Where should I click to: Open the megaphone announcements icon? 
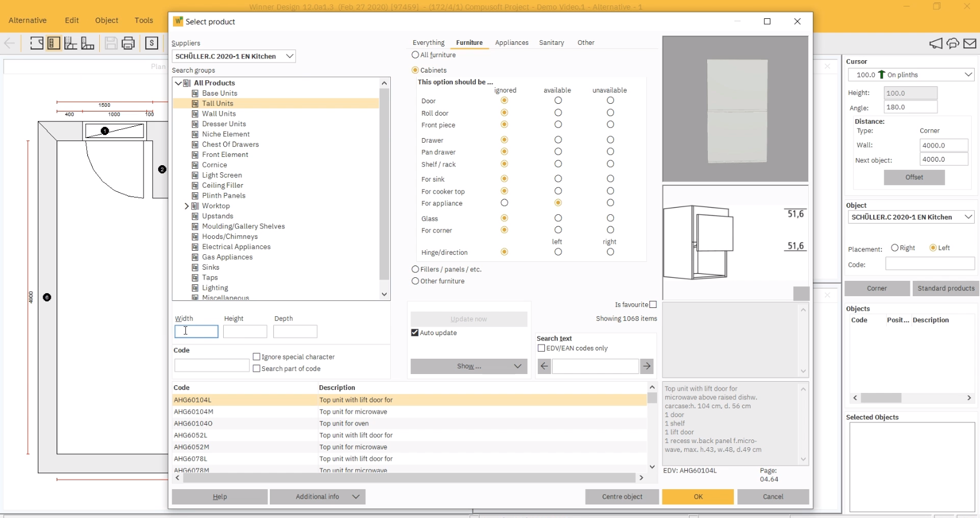click(936, 43)
